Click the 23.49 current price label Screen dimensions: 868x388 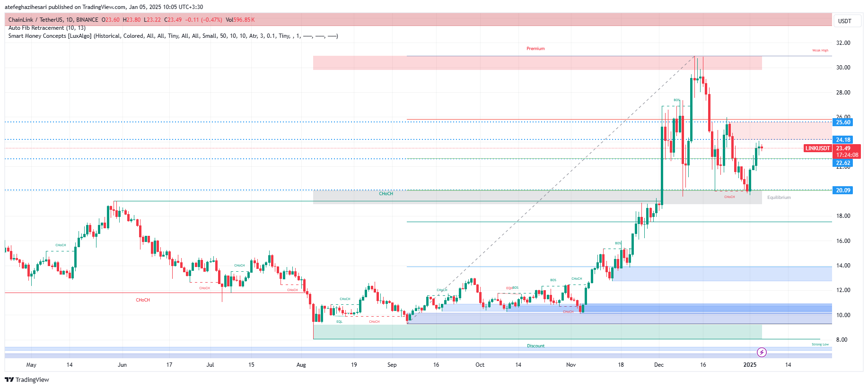click(843, 148)
